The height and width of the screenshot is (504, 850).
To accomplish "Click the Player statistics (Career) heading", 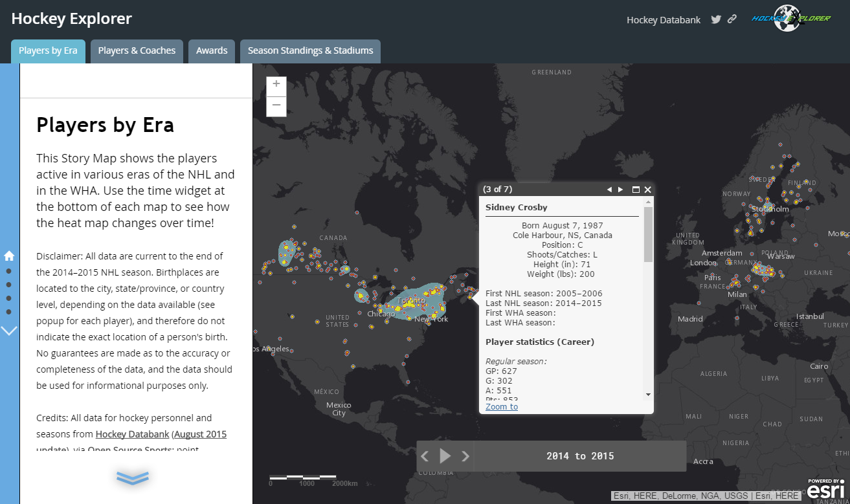I will click(540, 342).
